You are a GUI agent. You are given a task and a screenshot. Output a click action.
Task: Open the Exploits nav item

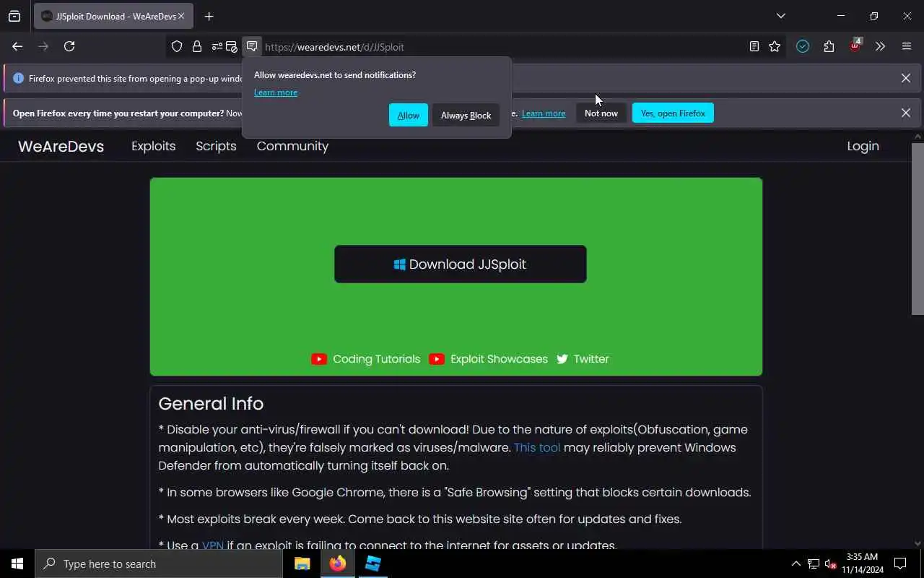click(153, 146)
